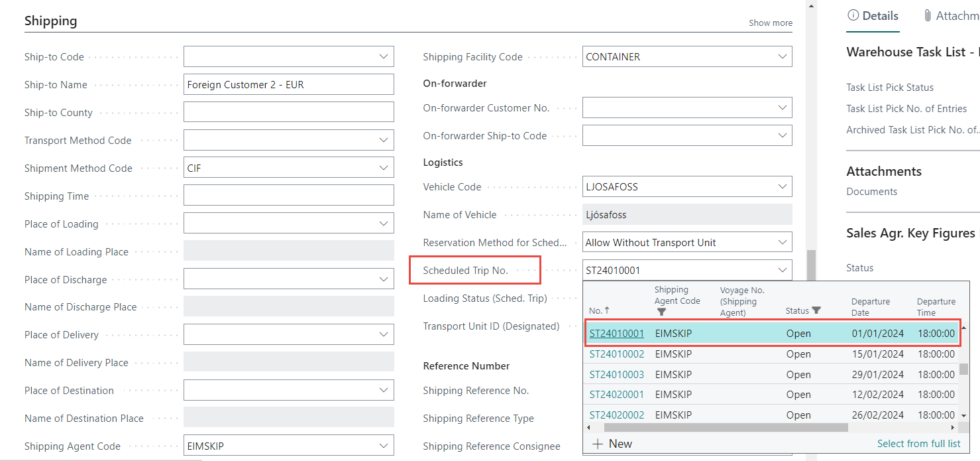The height and width of the screenshot is (461, 980).
Task: Expand the Vehicle Code dropdown showing LJOSAFOSS
Action: pyautogui.click(x=782, y=187)
